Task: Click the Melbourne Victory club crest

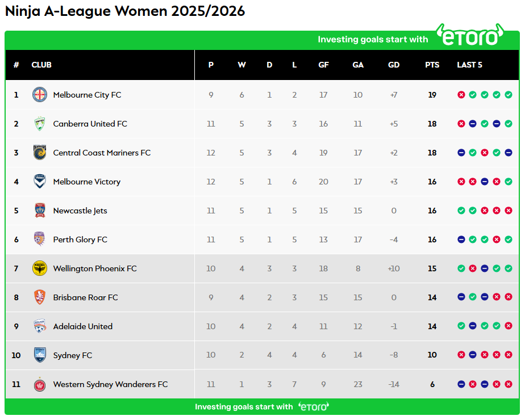Action: (40, 182)
